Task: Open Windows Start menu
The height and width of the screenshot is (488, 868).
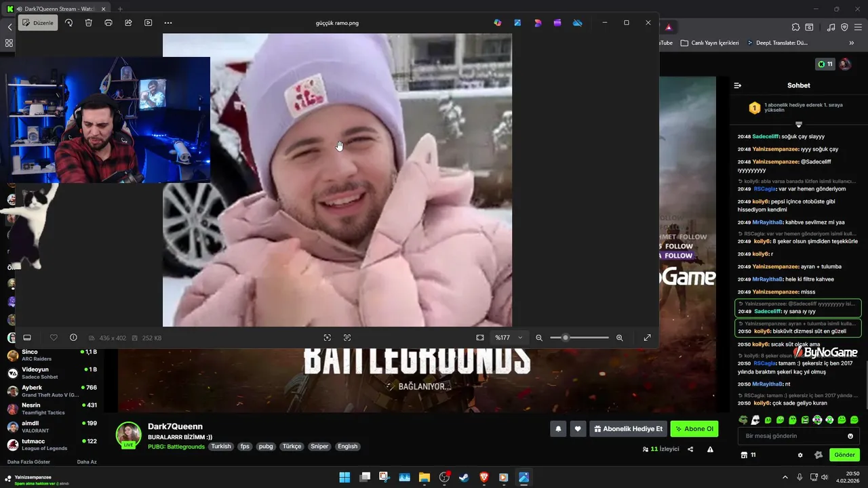Action: (x=344, y=477)
